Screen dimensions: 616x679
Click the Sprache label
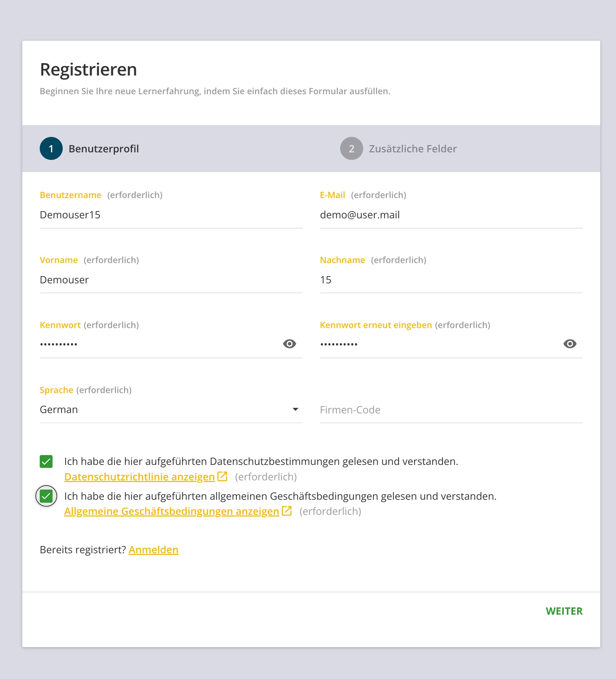[x=56, y=390]
